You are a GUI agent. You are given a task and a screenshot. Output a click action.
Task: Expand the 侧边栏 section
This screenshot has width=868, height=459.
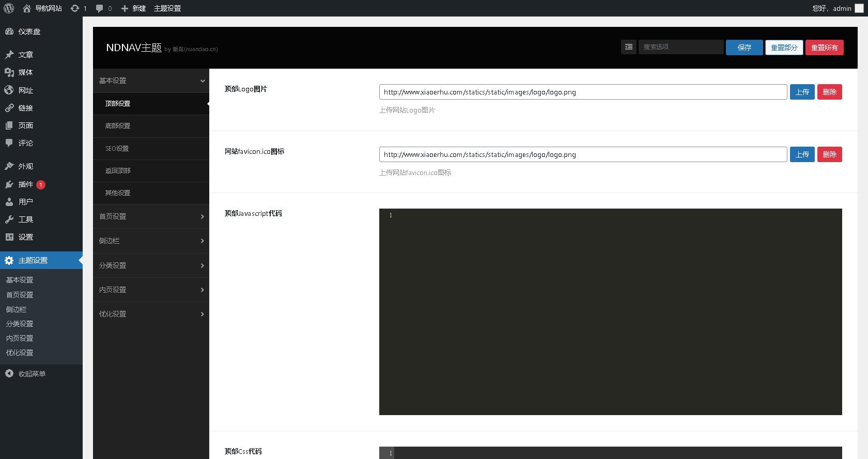(151, 241)
